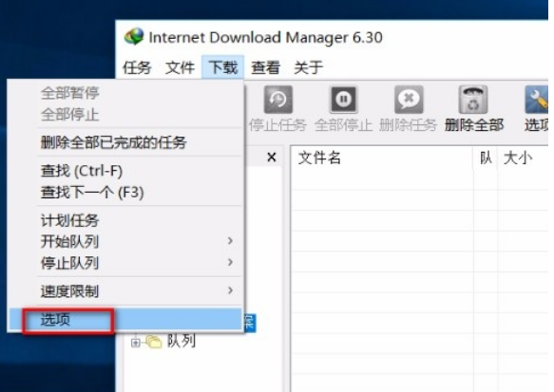Click the 停止任务 toolbar icon
The height and width of the screenshot is (392, 554).
(x=278, y=100)
